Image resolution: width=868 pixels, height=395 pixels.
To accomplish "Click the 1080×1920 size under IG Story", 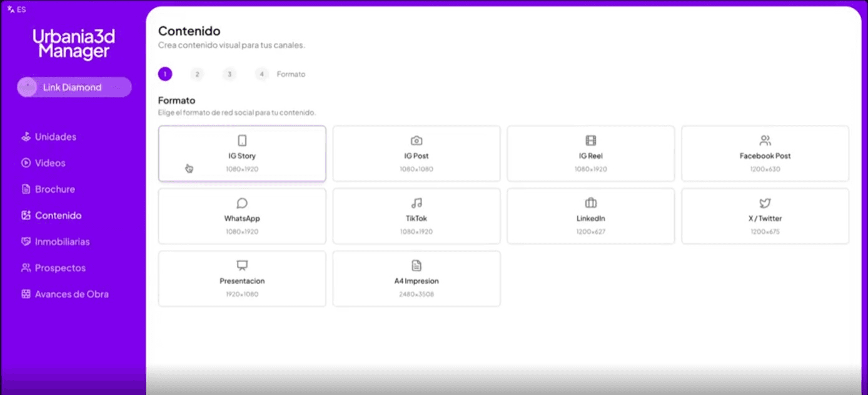I will pos(242,169).
